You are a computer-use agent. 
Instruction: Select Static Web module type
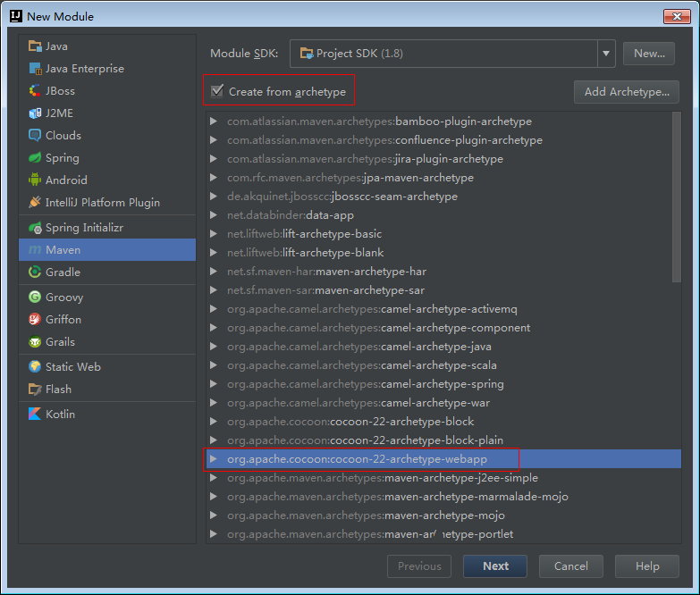[x=72, y=367]
